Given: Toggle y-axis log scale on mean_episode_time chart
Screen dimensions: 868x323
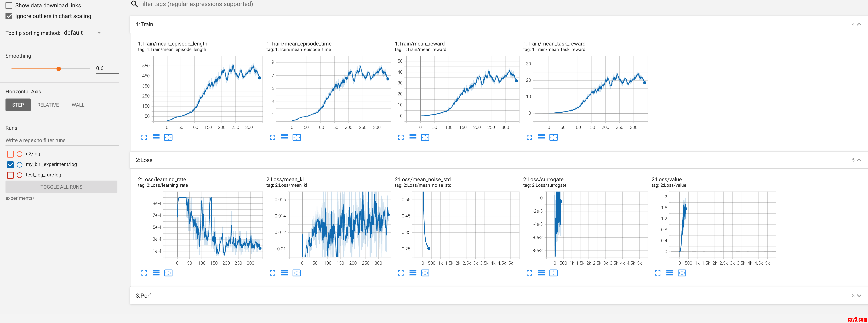Looking at the screenshot, I should (x=284, y=137).
